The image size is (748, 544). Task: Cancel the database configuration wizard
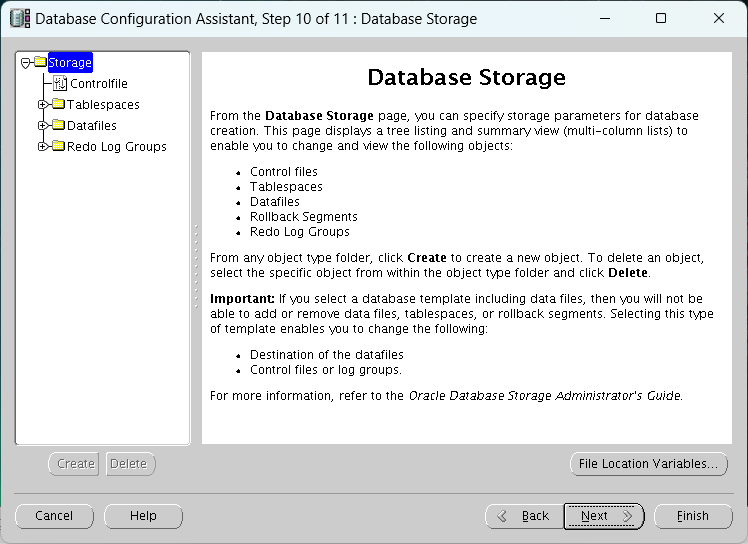click(54, 516)
